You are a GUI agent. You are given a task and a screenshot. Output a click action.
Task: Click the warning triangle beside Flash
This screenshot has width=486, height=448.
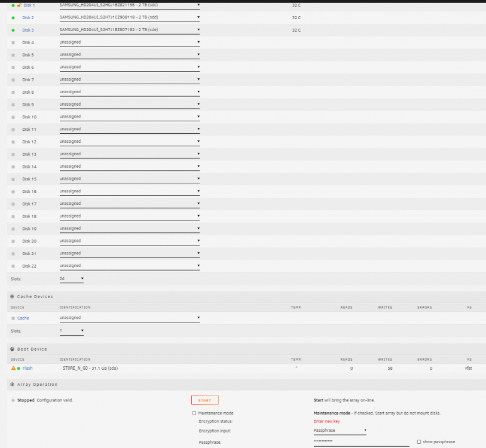(x=13, y=368)
